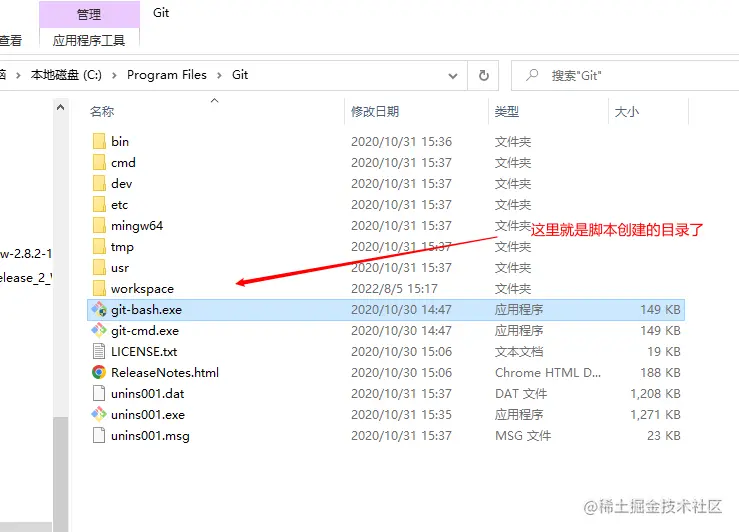Viewport: 739px width, 532px height.
Task: Click the unins001.msg file icon
Action: click(x=99, y=435)
